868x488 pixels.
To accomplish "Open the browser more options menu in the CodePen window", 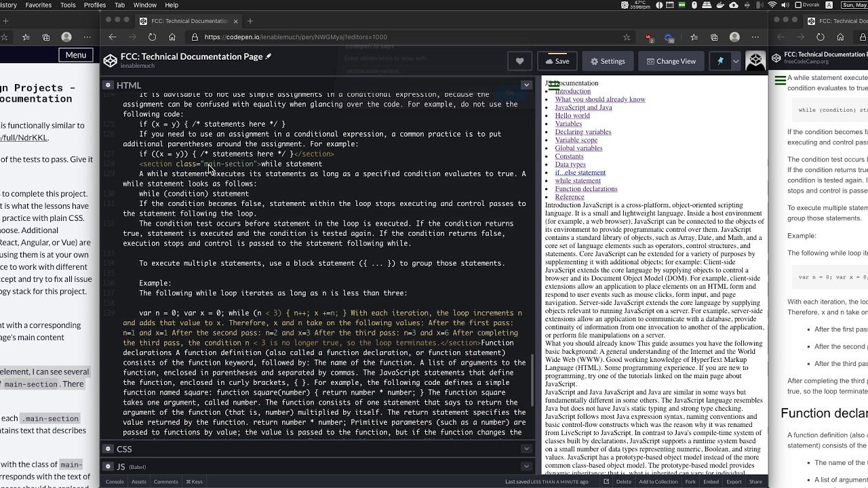I will (755, 37).
